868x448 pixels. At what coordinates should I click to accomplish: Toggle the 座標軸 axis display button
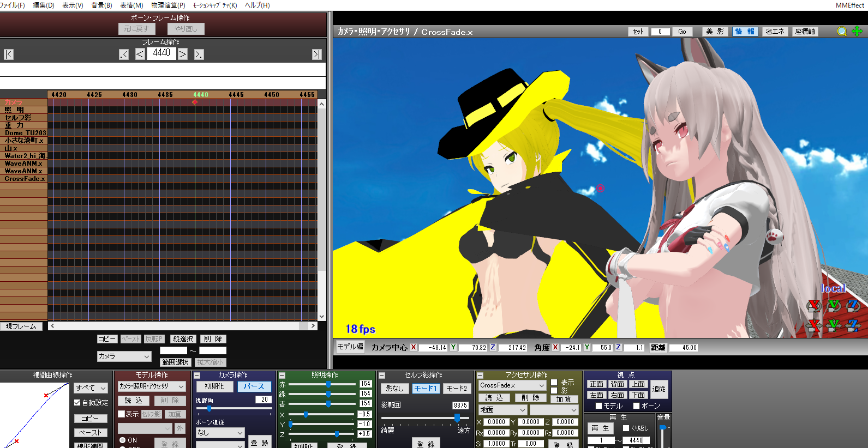805,32
